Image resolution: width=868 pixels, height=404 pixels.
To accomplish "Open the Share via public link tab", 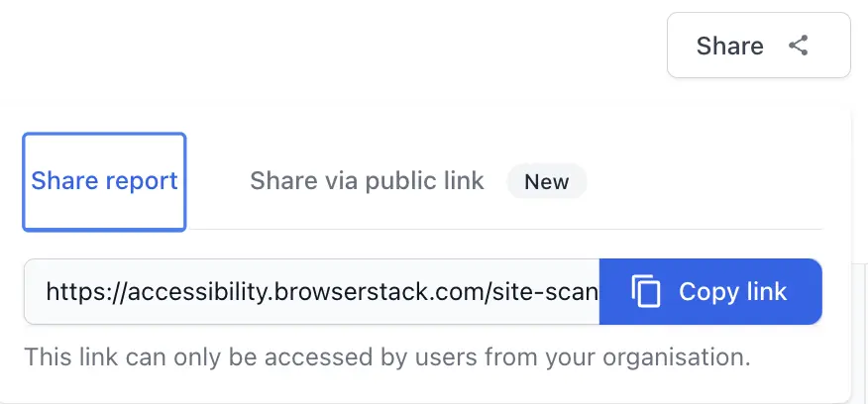I will click(367, 181).
